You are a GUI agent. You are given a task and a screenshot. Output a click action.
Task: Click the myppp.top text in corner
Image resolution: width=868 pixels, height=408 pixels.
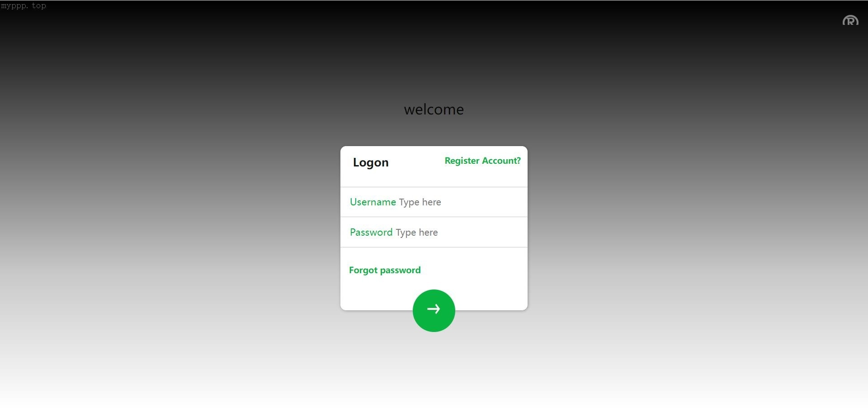tap(24, 6)
